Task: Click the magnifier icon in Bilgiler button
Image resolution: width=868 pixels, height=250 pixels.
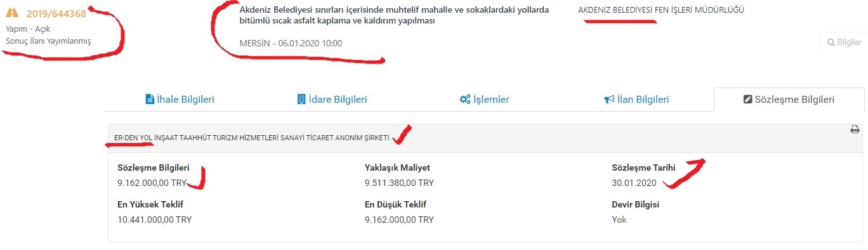Action: (x=831, y=43)
